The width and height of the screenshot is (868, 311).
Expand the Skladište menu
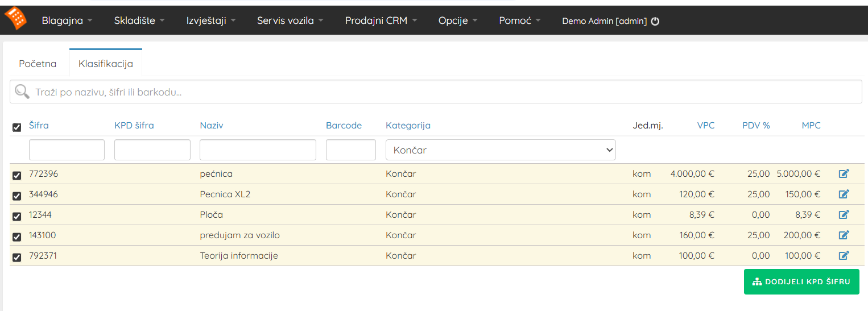pyautogui.click(x=139, y=20)
